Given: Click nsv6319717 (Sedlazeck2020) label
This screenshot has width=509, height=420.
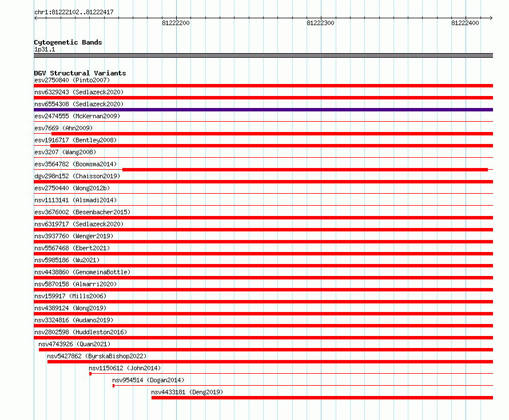Looking at the screenshot, I should pyautogui.click(x=79, y=224).
